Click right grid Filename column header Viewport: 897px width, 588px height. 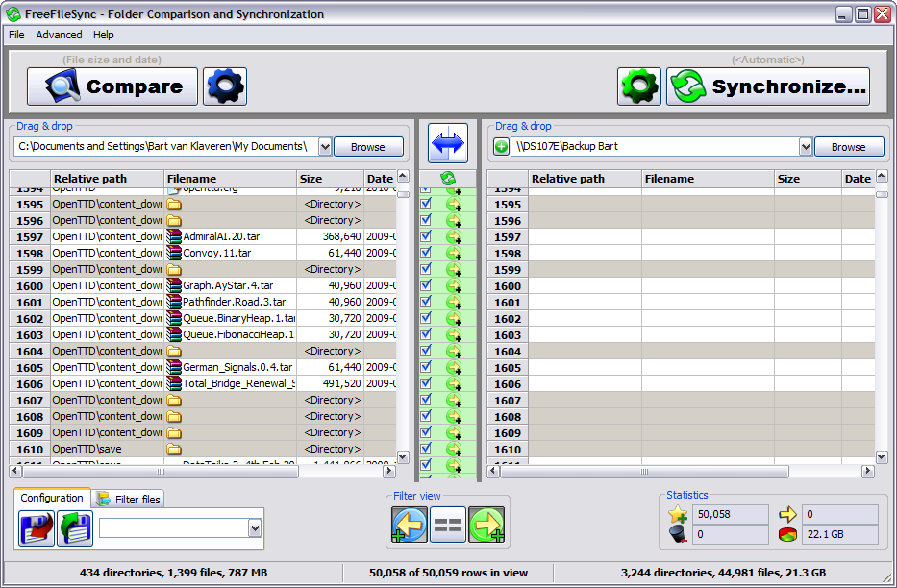point(709,179)
